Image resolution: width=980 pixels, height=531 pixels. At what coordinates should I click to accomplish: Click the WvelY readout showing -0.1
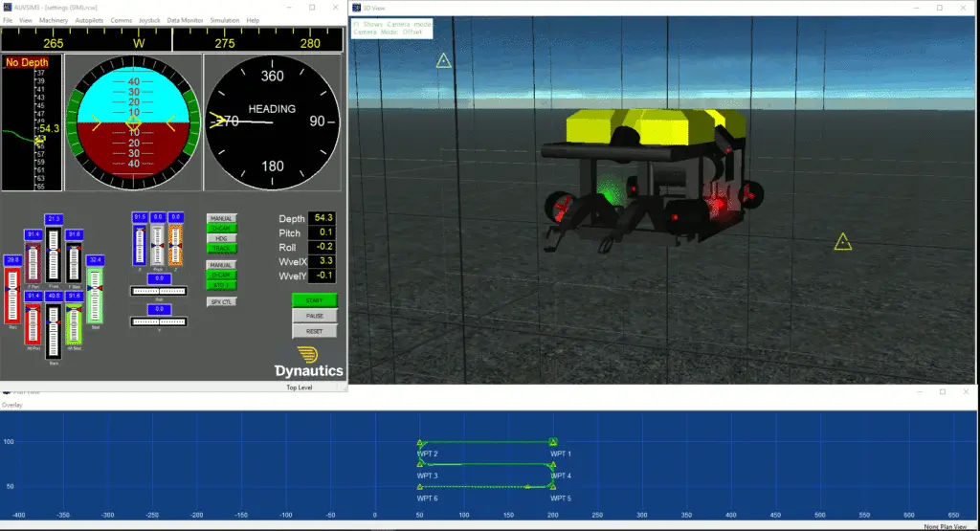point(323,276)
